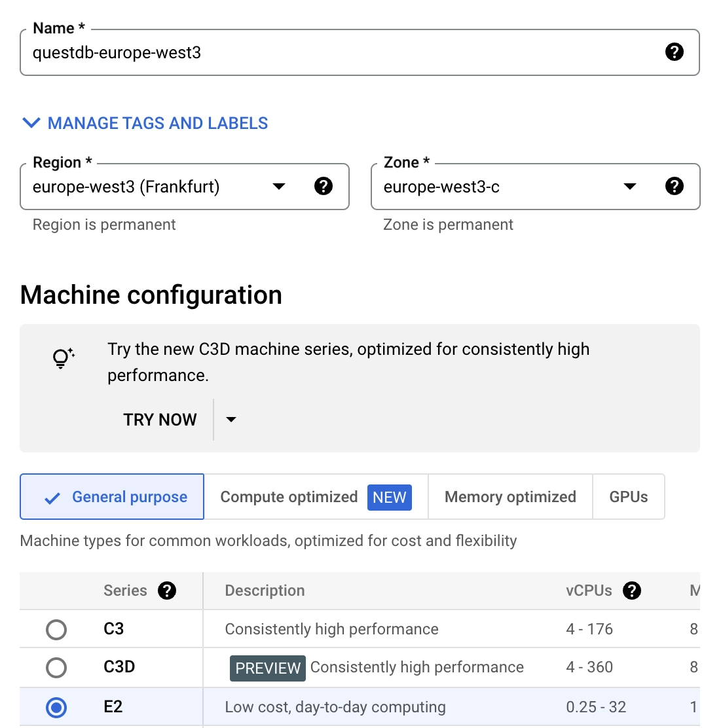Expand the arrow next to TRY NOW
This screenshot has width=723, height=728.
231,419
